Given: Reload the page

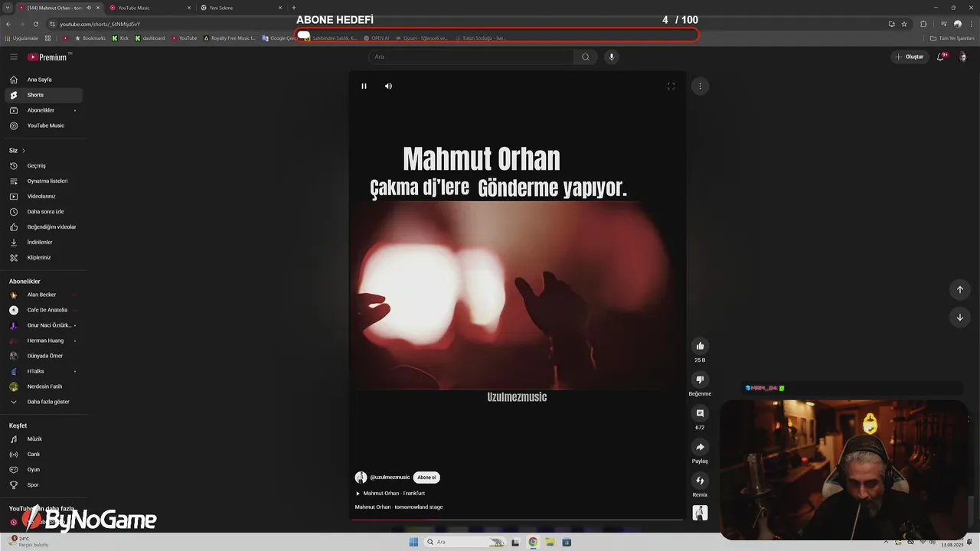Looking at the screenshot, I should click(35, 24).
